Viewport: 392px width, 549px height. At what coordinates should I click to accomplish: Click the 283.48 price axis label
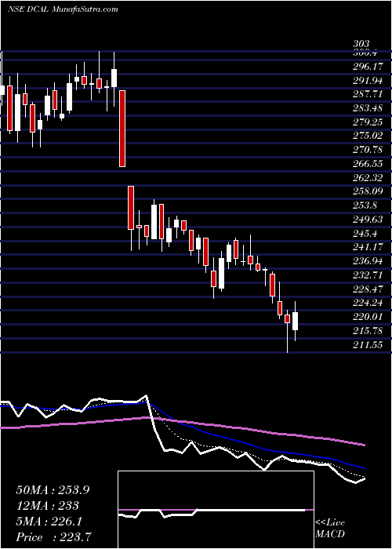point(368,108)
